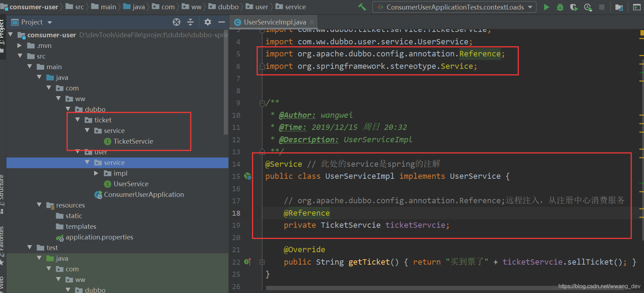The image size is (644, 293).
Task: Click the run anything window icon
Action: [x=637, y=7]
